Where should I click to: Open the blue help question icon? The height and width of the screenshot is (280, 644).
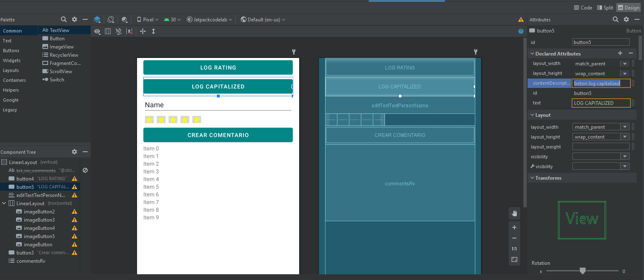click(521, 31)
